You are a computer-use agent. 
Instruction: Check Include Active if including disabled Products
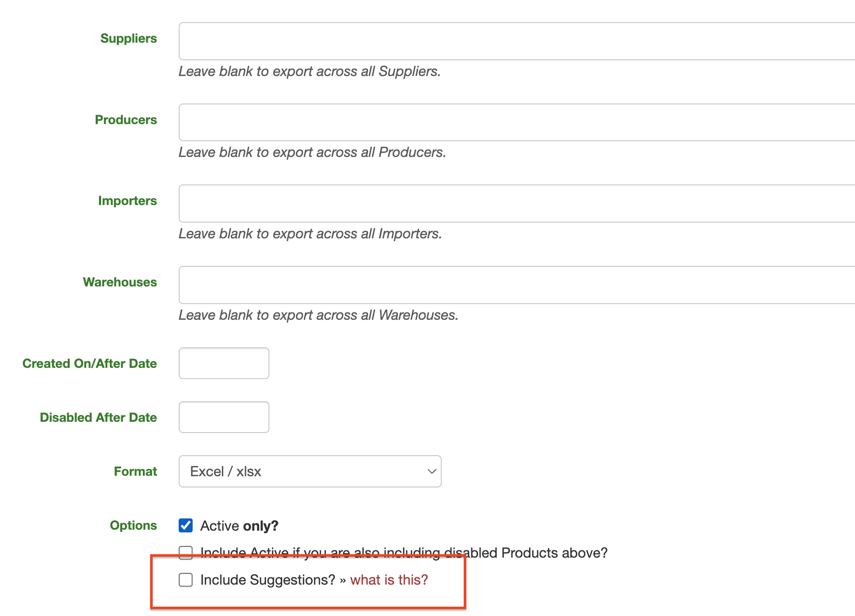[186, 553]
